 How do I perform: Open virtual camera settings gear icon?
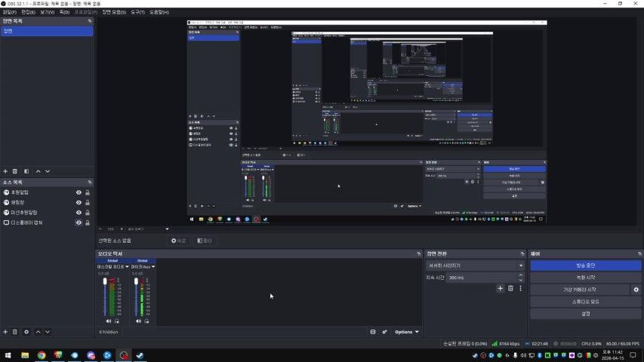click(x=636, y=290)
